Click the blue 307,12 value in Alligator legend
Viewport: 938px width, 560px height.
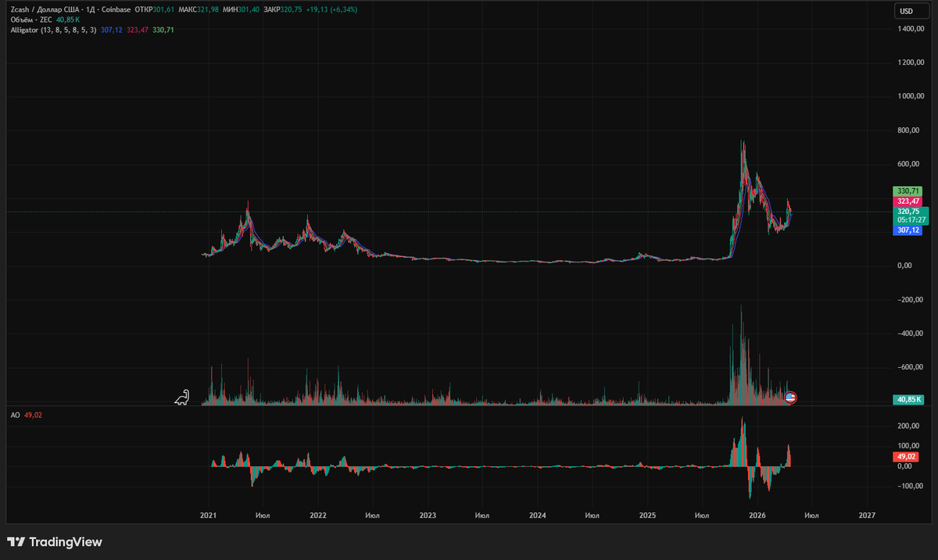tap(112, 30)
